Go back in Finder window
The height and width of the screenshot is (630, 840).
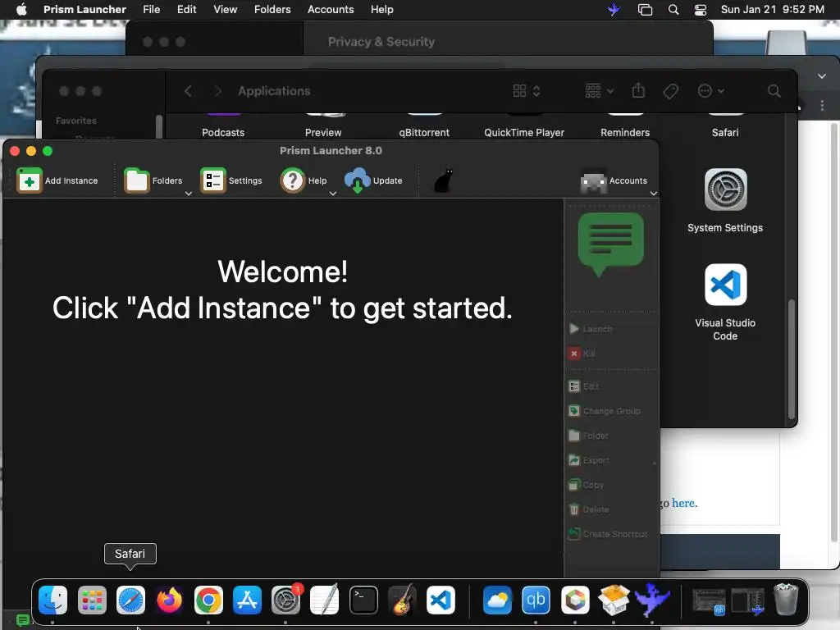(188, 91)
